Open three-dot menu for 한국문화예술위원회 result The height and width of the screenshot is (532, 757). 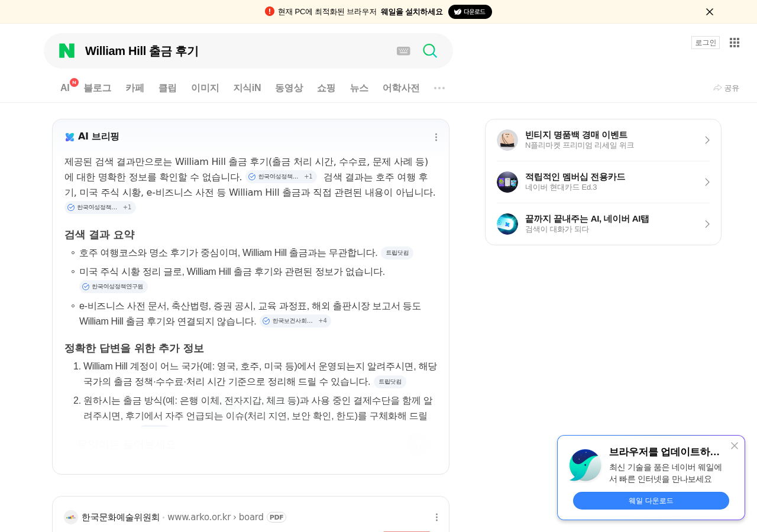click(436, 517)
